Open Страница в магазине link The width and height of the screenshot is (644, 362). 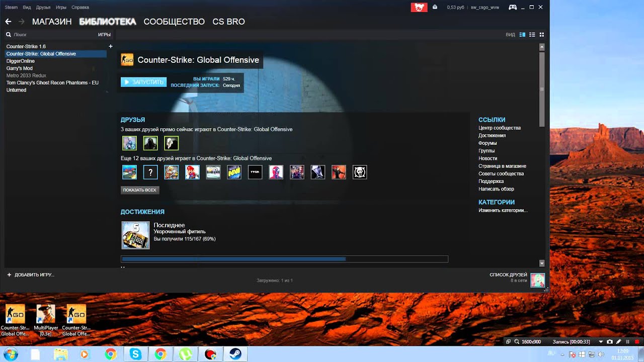pos(502,166)
